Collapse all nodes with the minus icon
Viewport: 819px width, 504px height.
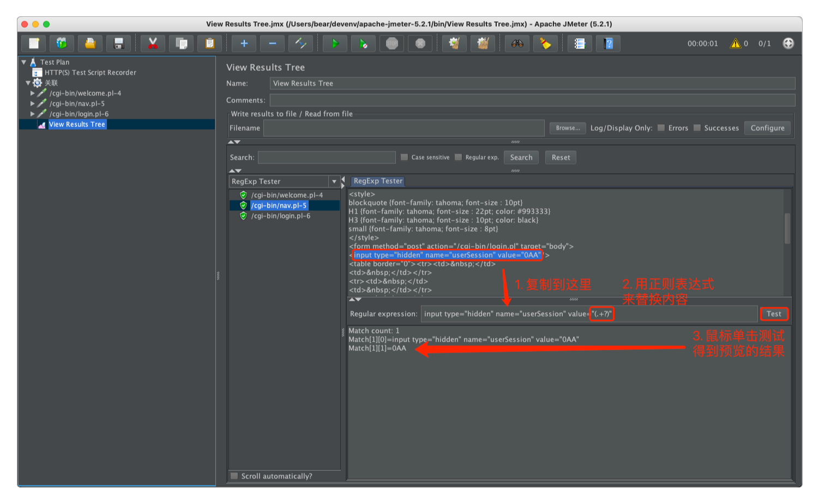coord(273,44)
